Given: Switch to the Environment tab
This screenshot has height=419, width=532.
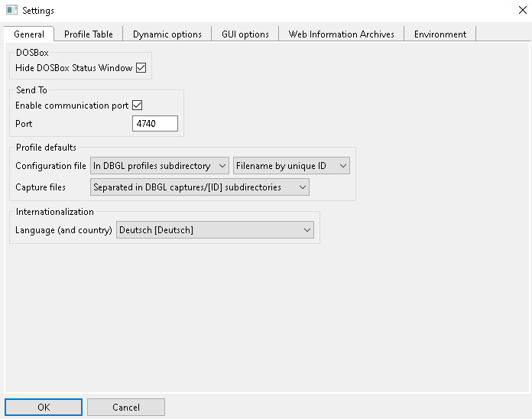Looking at the screenshot, I should click(440, 34).
